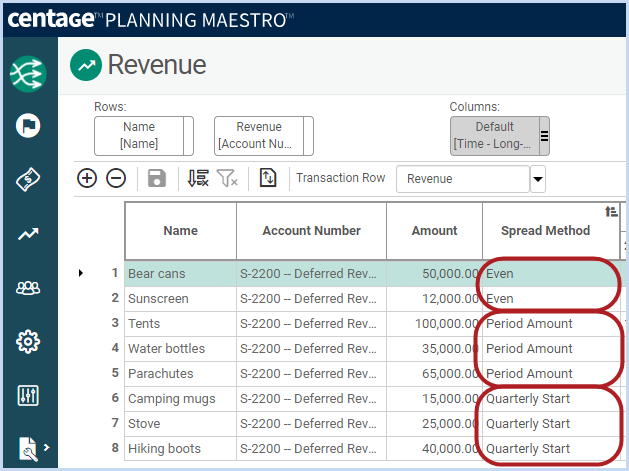Click the save floppy disk icon

click(x=157, y=178)
